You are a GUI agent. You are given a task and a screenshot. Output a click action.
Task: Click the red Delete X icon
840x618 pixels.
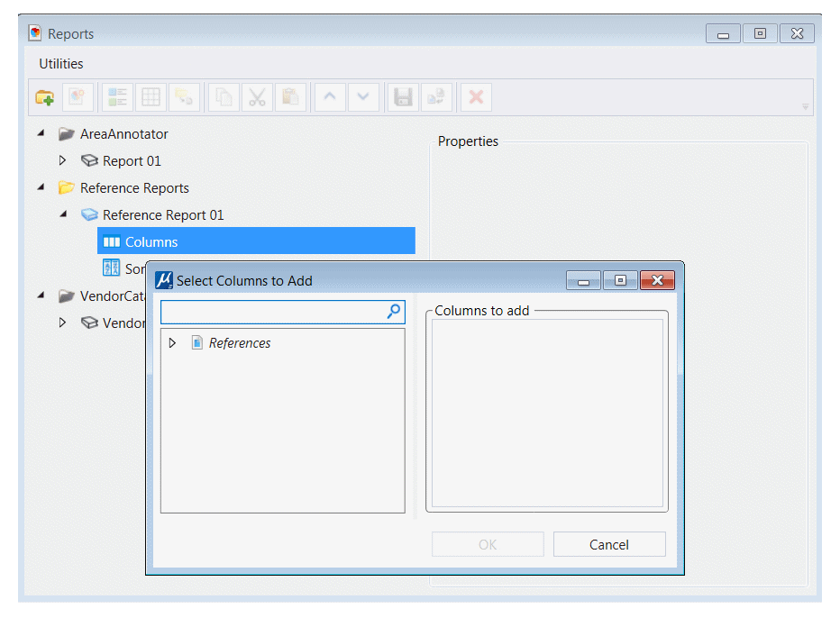pyautogui.click(x=476, y=97)
